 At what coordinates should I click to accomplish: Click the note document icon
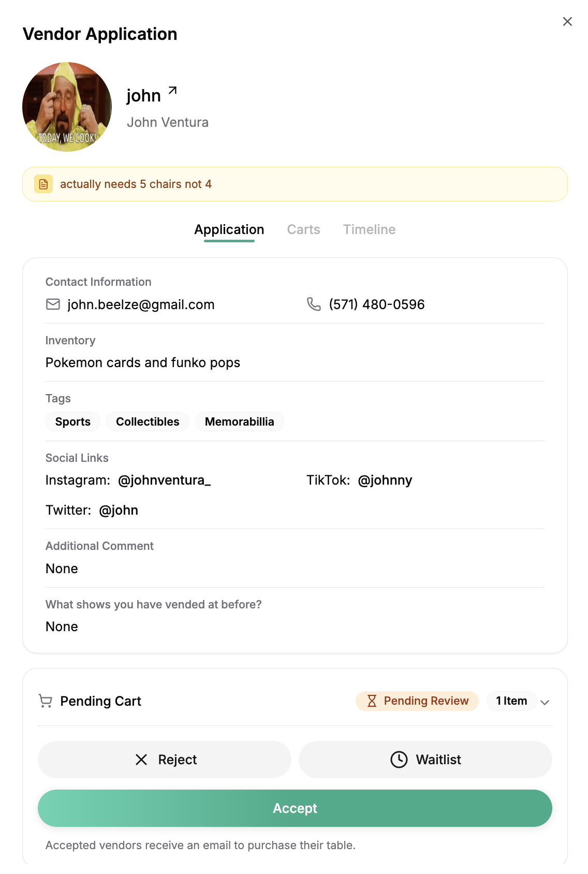tap(43, 184)
